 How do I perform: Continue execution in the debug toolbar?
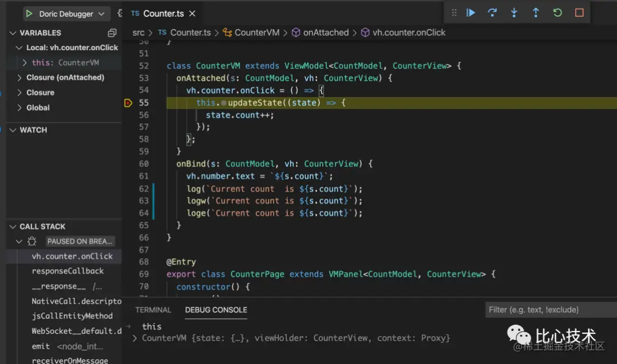click(471, 13)
